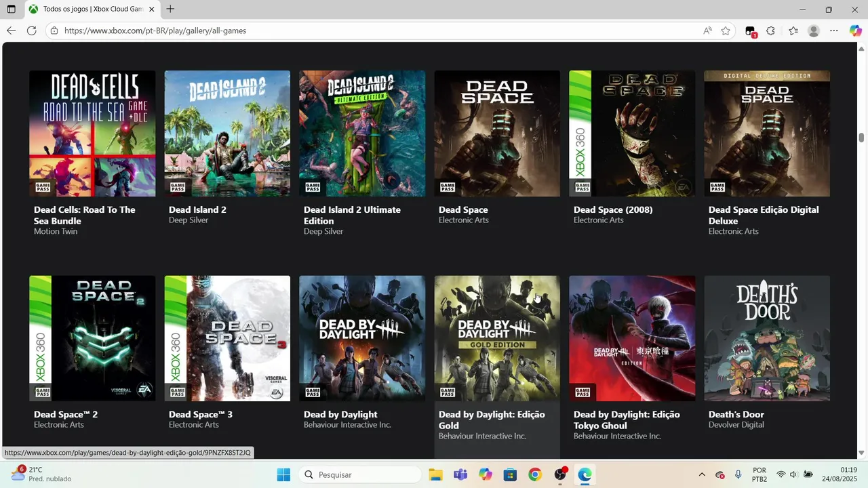Click Dead Space™ 3 title text

[201, 415]
